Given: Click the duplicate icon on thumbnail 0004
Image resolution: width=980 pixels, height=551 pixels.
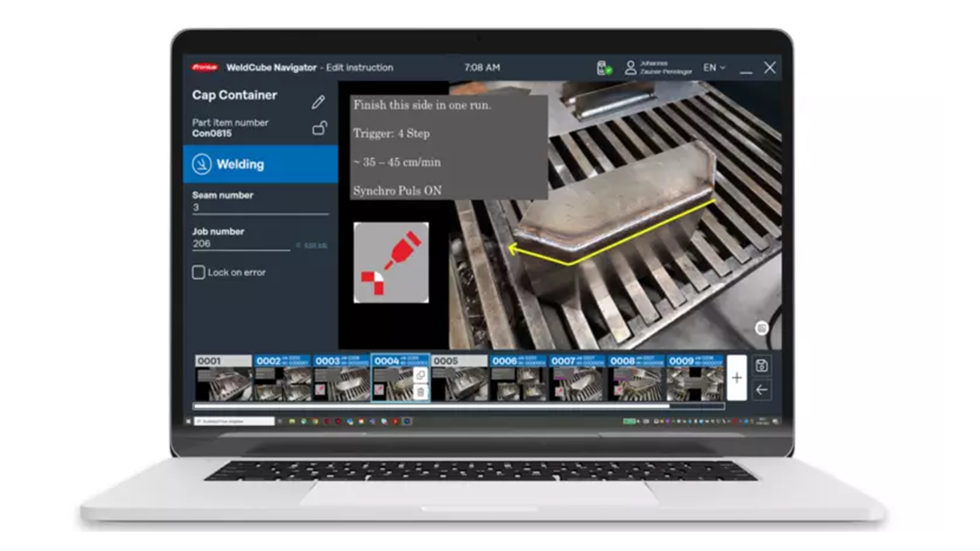Looking at the screenshot, I should tap(420, 374).
